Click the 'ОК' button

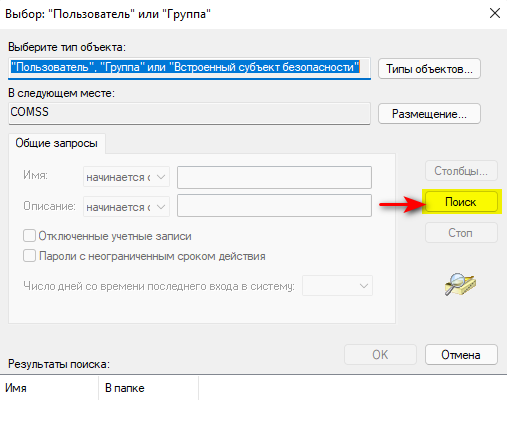pos(380,354)
